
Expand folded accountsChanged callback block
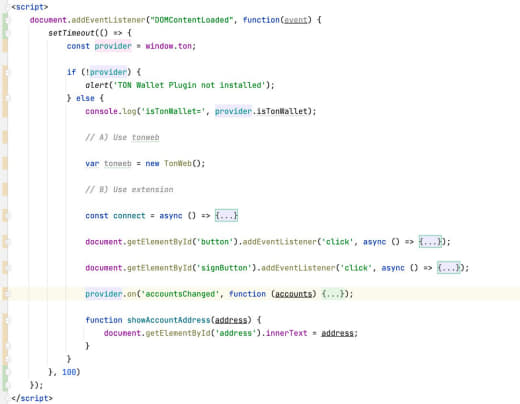pyautogui.click(x=333, y=294)
